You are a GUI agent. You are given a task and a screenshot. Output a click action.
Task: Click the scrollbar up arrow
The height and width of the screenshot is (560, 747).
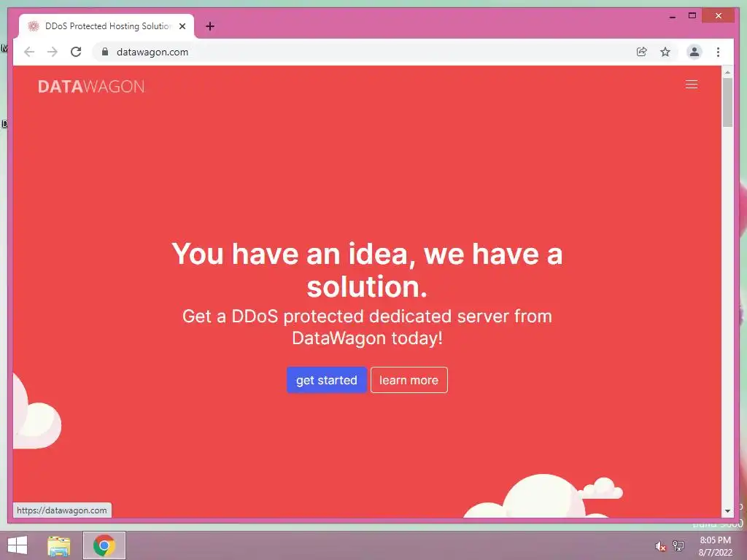(727, 72)
